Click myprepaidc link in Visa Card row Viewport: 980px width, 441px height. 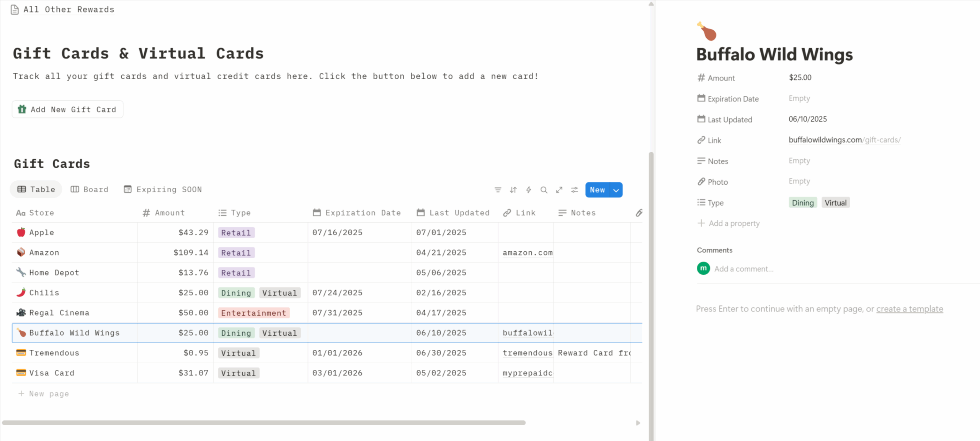528,373
